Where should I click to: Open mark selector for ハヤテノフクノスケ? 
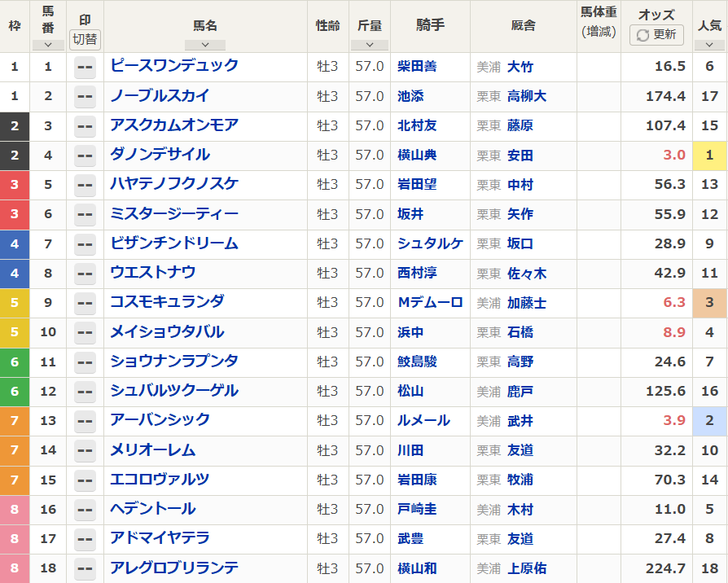point(85,185)
